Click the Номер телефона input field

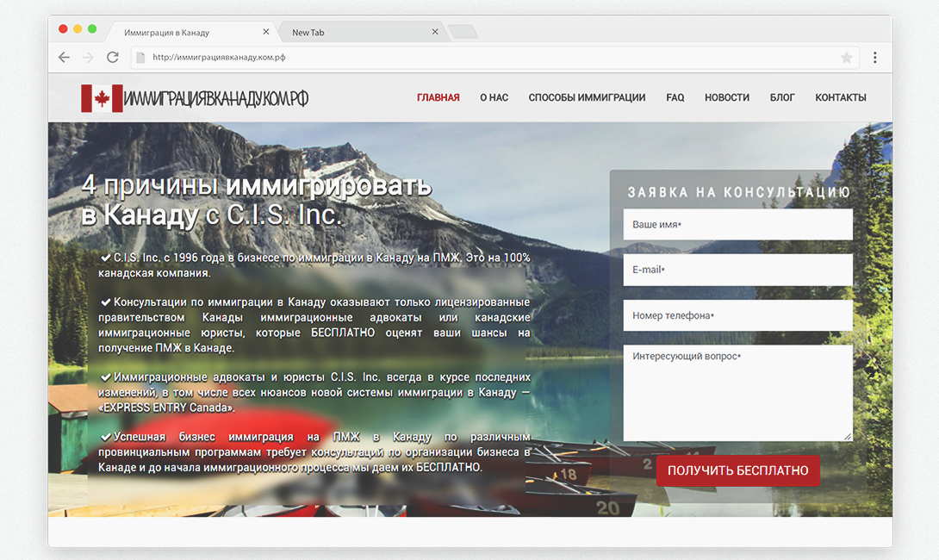tap(737, 315)
